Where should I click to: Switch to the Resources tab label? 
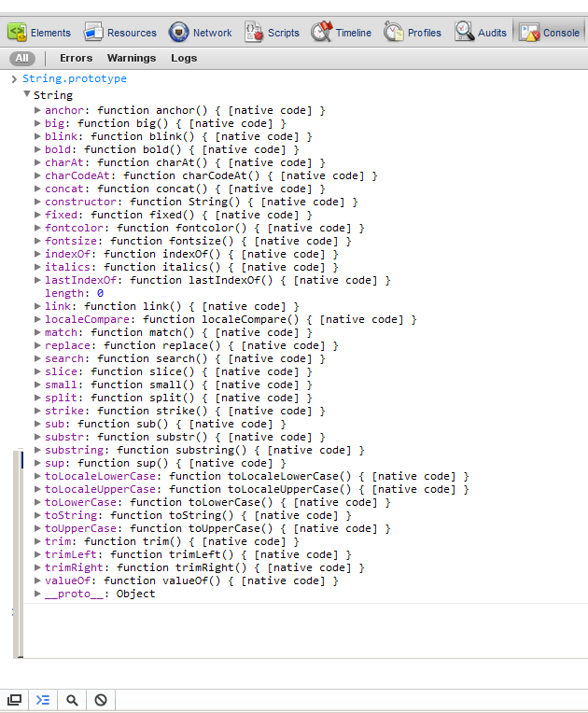click(x=132, y=33)
